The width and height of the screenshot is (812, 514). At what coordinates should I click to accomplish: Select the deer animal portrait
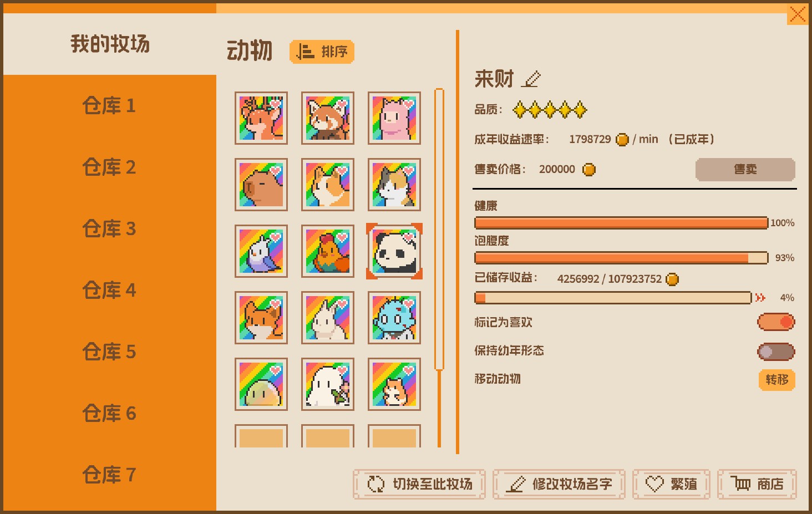(261, 118)
